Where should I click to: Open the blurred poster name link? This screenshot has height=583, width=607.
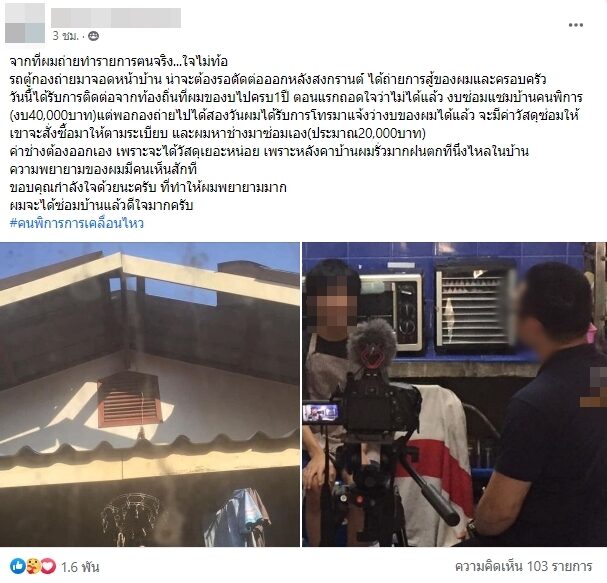coord(116,18)
